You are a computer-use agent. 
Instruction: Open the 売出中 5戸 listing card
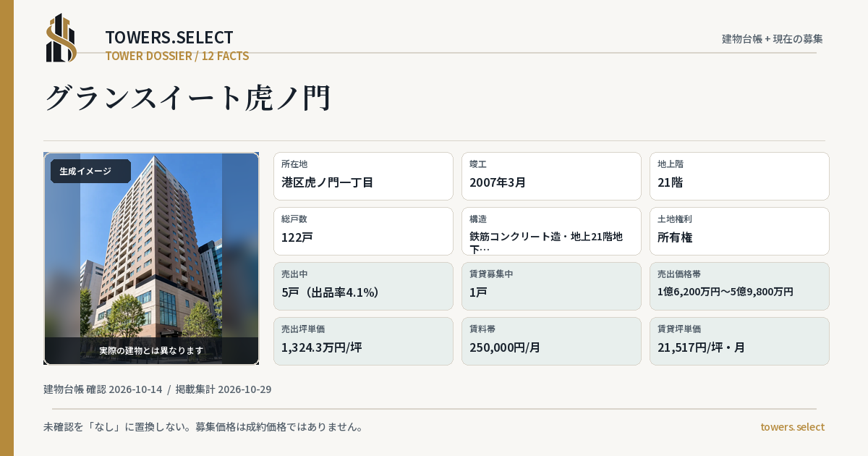click(x=363, y=286)
